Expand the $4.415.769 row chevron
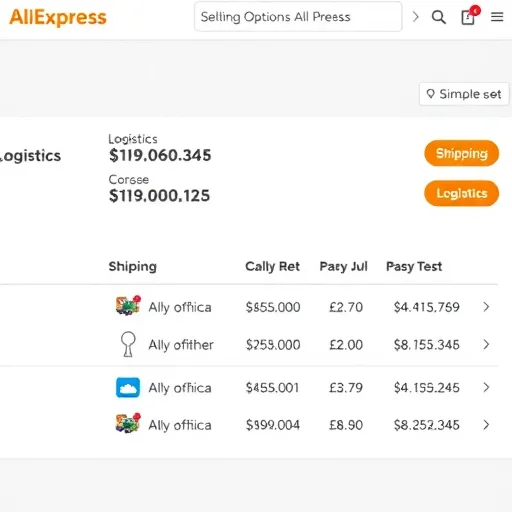512x512 pixels. (486, 307)
